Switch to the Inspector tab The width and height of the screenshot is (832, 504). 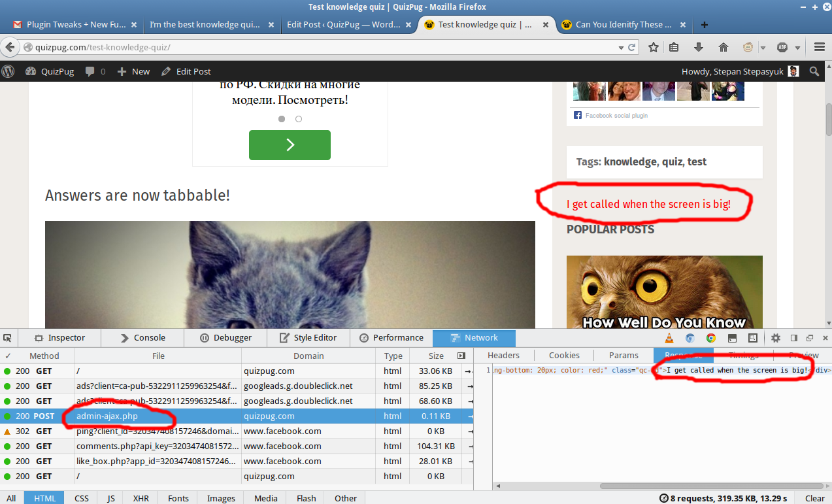click(x=59, y=338)
